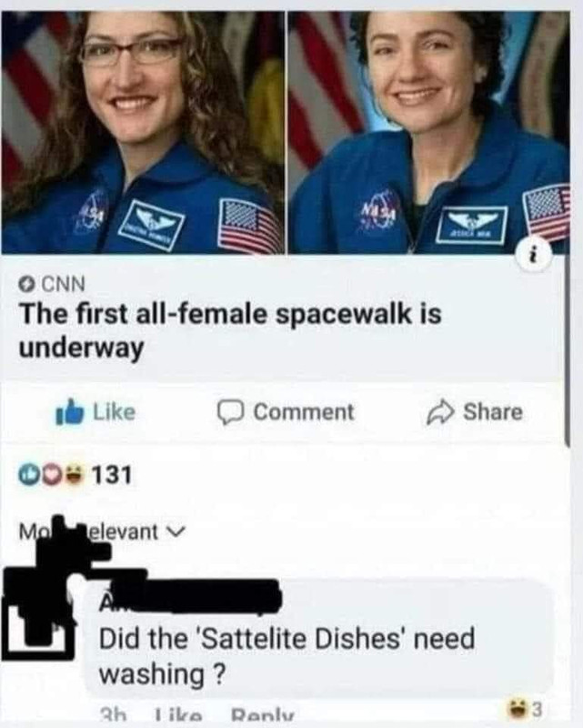Click the small circle icon before CNN

pos(28,284)
